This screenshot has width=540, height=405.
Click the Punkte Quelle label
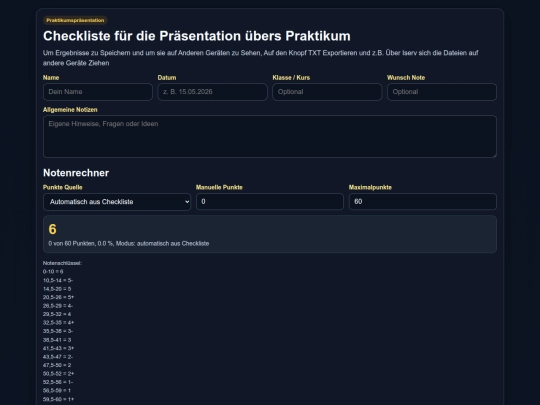point(63,187)
